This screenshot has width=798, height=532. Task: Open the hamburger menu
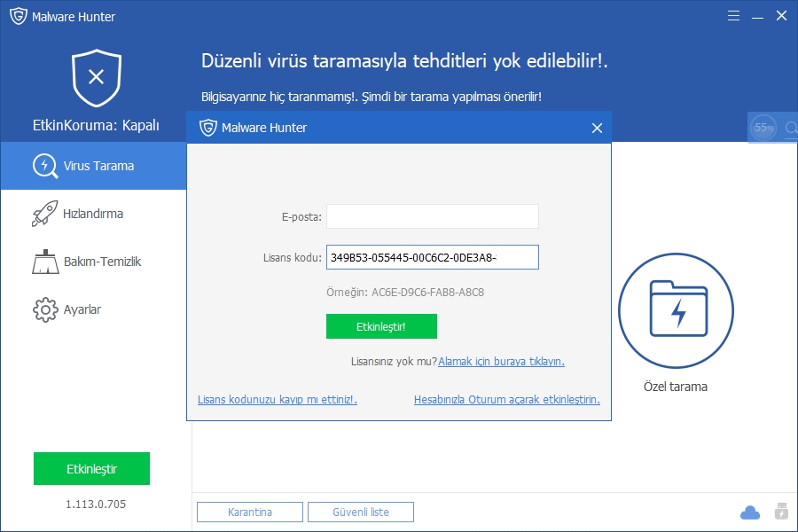733,15
